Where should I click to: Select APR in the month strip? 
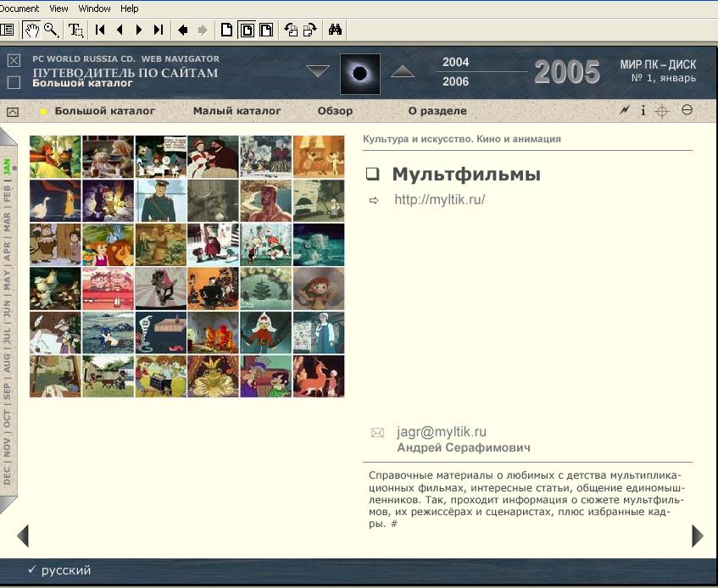(7, 252)
